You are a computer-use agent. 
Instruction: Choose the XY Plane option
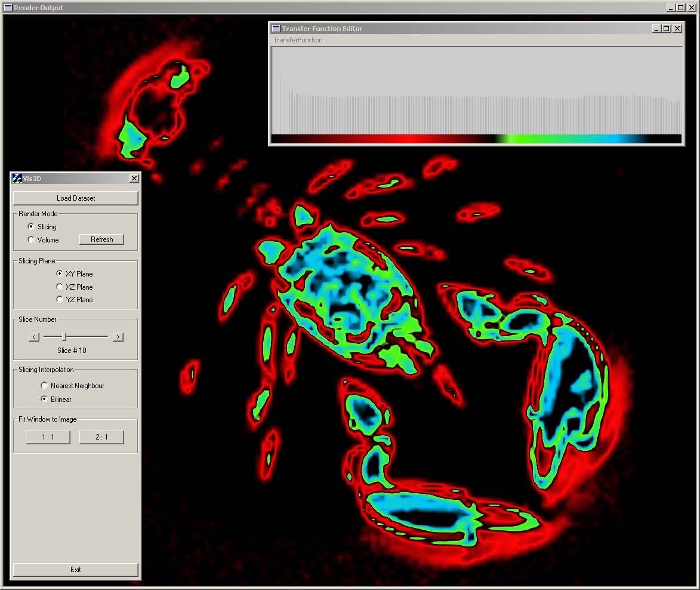tap(60, 274)
